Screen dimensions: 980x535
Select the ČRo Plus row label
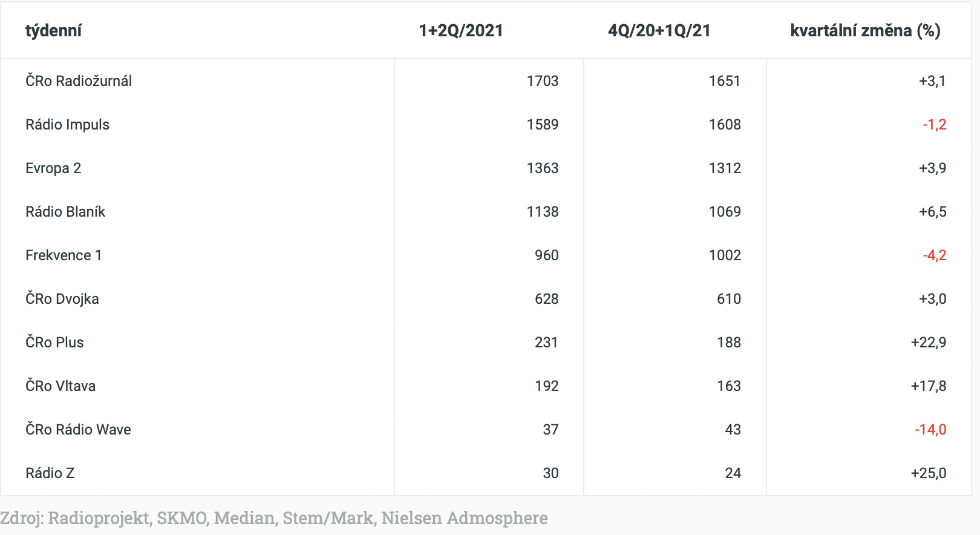click(54, 343)
